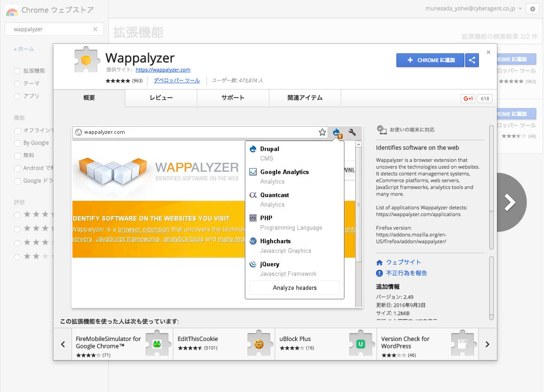The height and width of the screenshot is (392, 544).
Task: Open the https://wappalyzer.com provider link
Action: click(163, 70)
